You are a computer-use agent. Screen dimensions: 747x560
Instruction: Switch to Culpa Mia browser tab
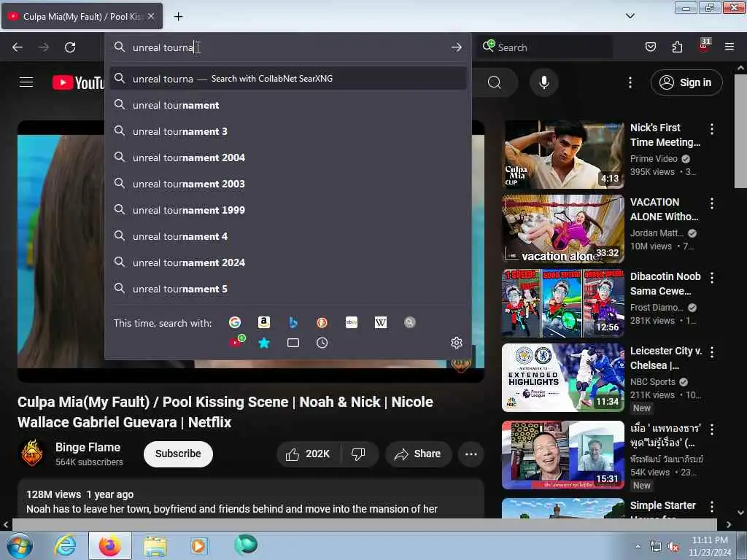[x=82, y=16]
